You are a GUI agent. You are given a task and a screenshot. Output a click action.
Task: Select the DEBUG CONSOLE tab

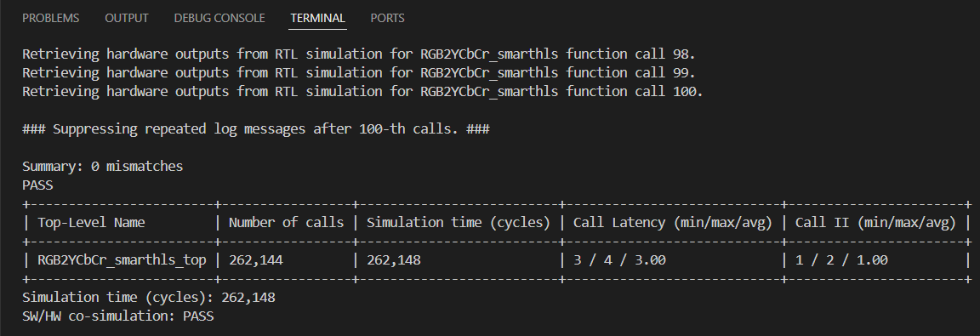point(219,18)
